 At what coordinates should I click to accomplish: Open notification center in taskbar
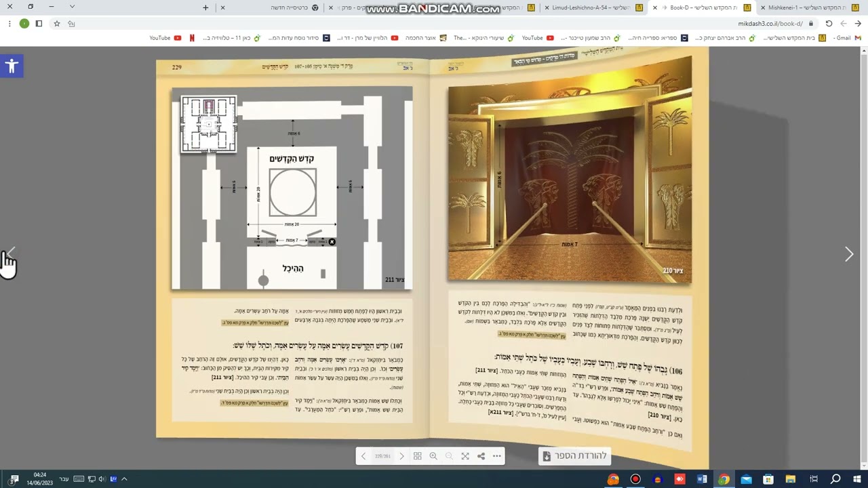pos(14,479)
